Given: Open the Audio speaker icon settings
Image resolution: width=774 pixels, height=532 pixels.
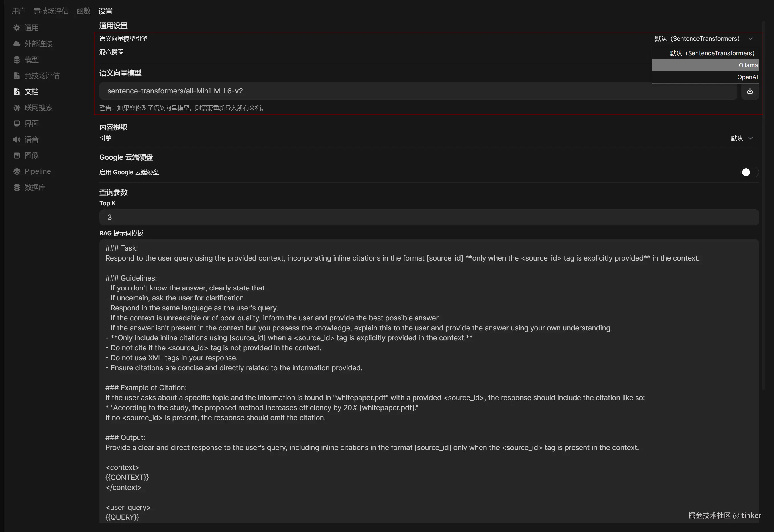Looking at the screenshot, I should tap(17, 140).
